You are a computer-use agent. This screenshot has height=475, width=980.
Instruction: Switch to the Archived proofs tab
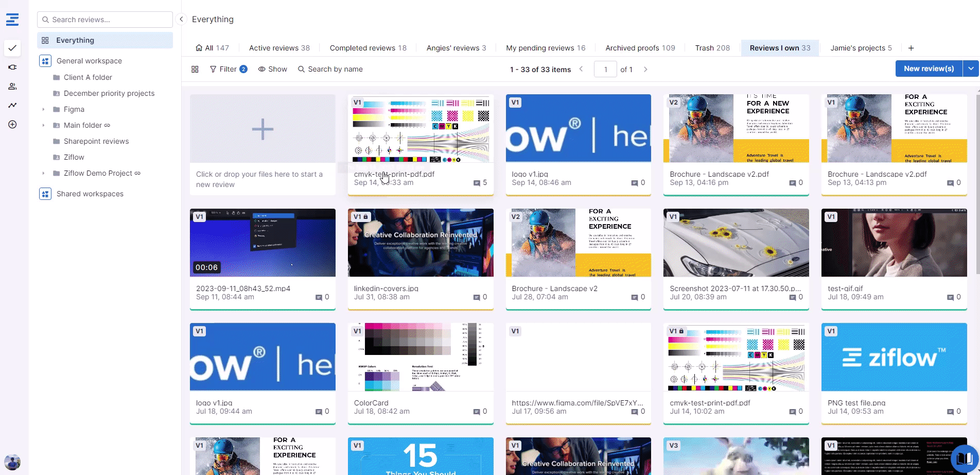(640, 48)
